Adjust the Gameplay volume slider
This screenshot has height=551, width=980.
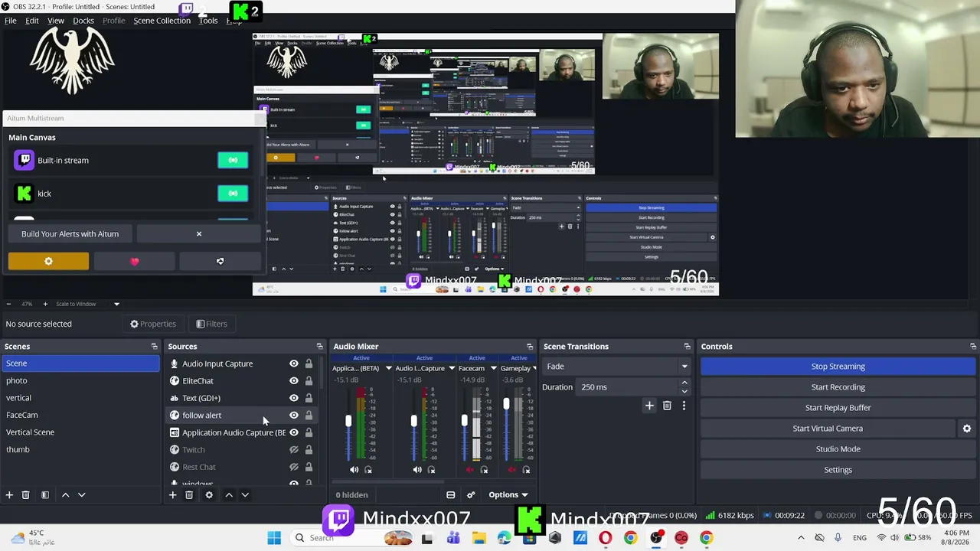506,404
